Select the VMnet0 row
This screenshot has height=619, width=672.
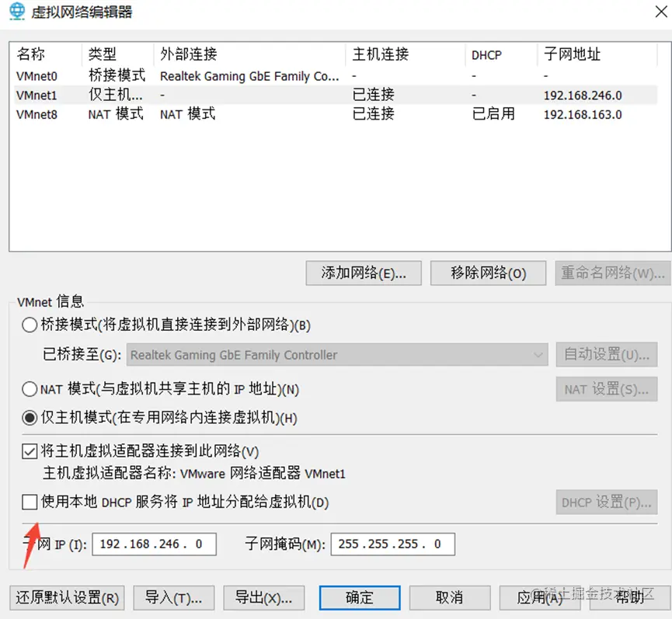click(x=336, y=76)
